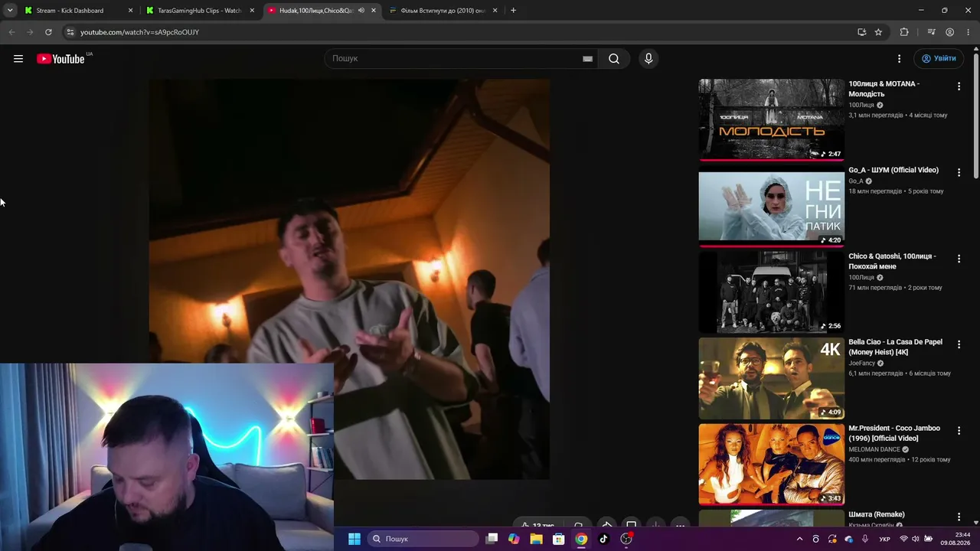Open the Windows Start menu
Image resolution: width=980 pixels, height=551 pixels.
click(354, 539)
